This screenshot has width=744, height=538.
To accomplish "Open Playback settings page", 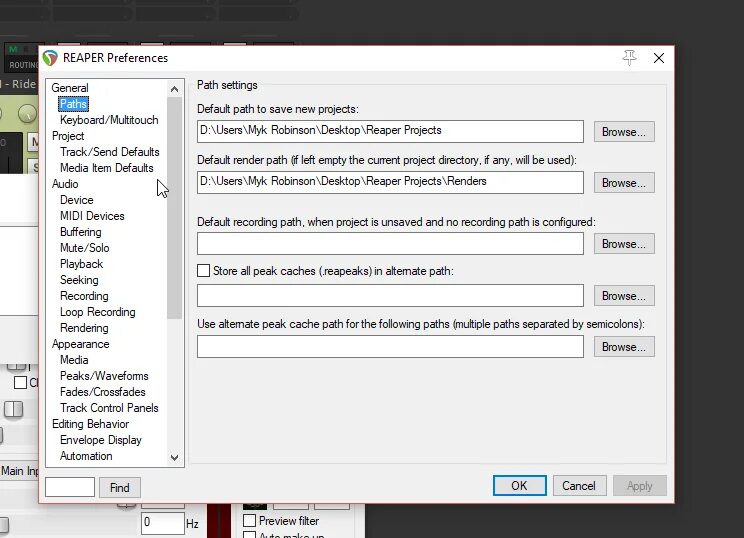I will click(x=82, y=264).
